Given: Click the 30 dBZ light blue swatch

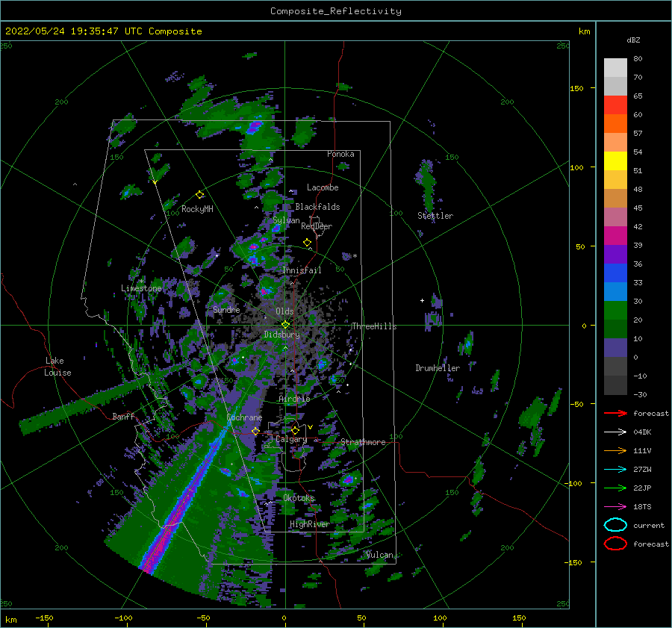Looking at the screenshot, I should point(615,291).
